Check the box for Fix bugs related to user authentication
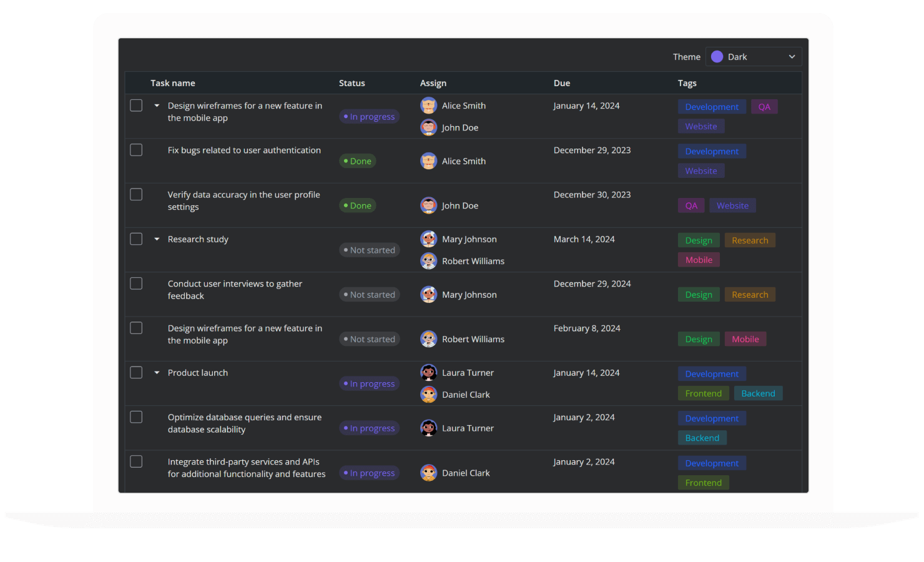Screen dimensions: 924x562 [136, 150]
